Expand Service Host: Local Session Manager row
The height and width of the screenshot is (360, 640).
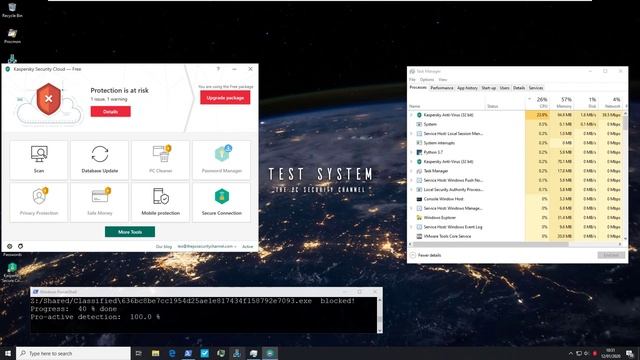click(411, 133)
